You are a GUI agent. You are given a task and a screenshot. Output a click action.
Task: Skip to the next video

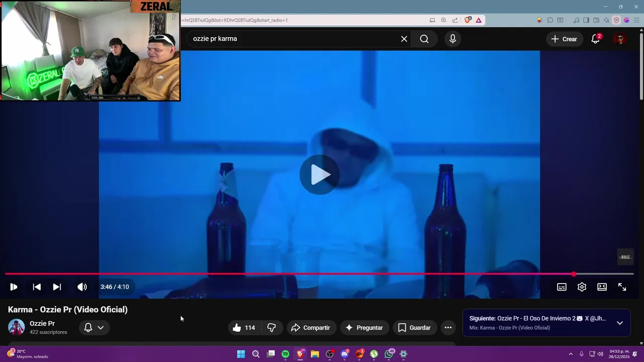pyautogui.click(x=57, y=287)
